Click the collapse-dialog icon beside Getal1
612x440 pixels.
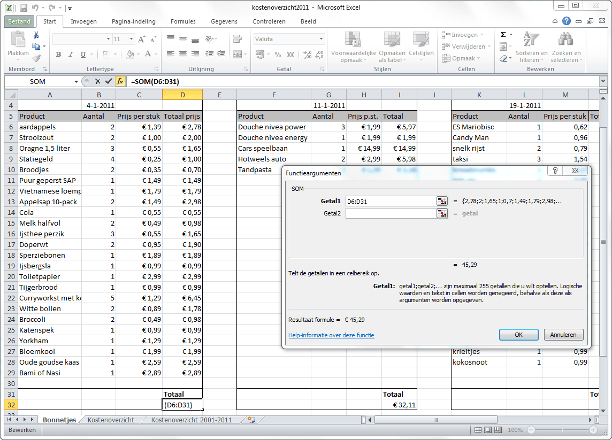pyautogui.click(x=441, y=201)
